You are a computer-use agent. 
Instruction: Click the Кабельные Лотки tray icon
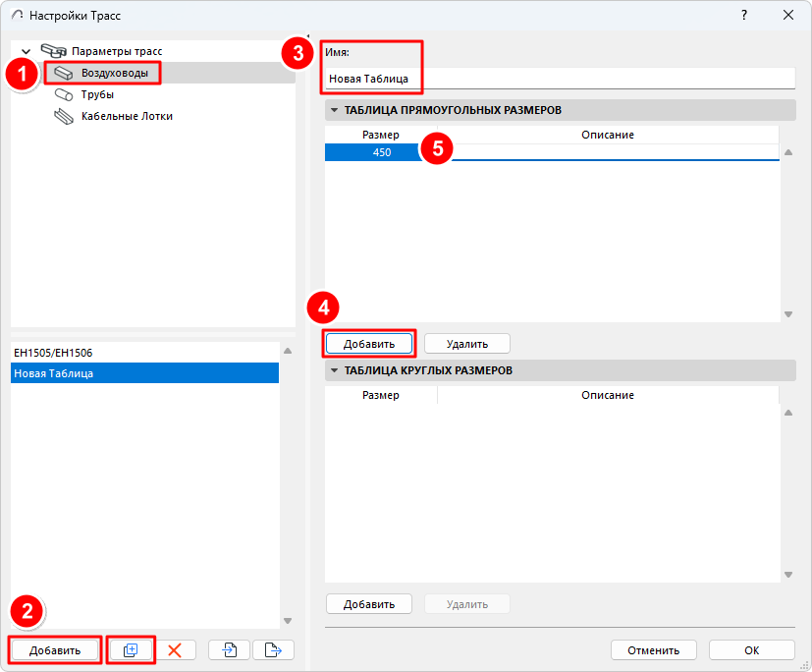pos(64,117)
